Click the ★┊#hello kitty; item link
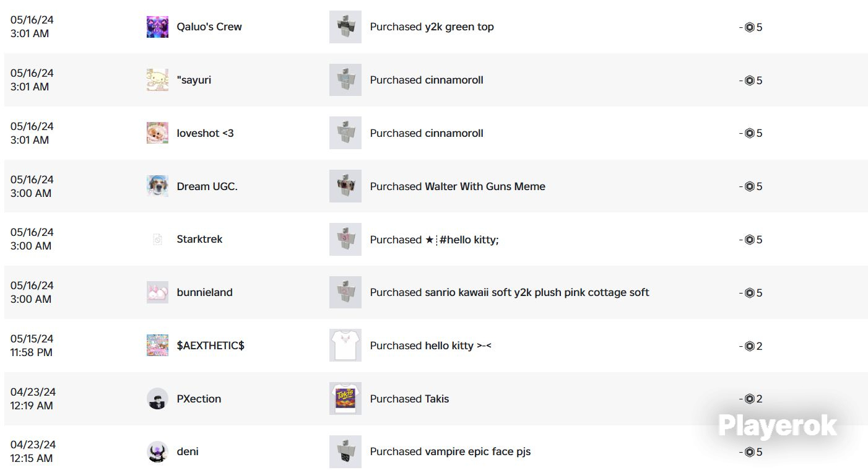Image resolution: width=868 pixels, height=470 pixels. (x=462, y=240)
